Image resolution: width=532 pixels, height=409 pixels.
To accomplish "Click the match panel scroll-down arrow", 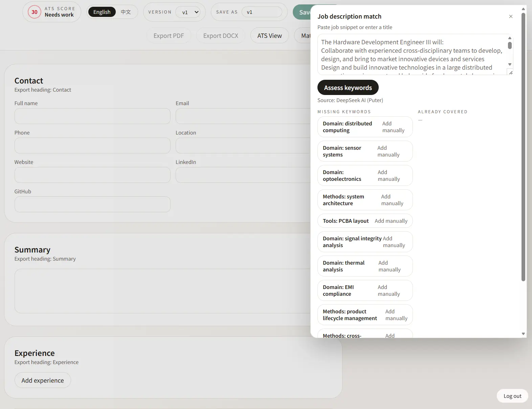I will tap(523, 334).
